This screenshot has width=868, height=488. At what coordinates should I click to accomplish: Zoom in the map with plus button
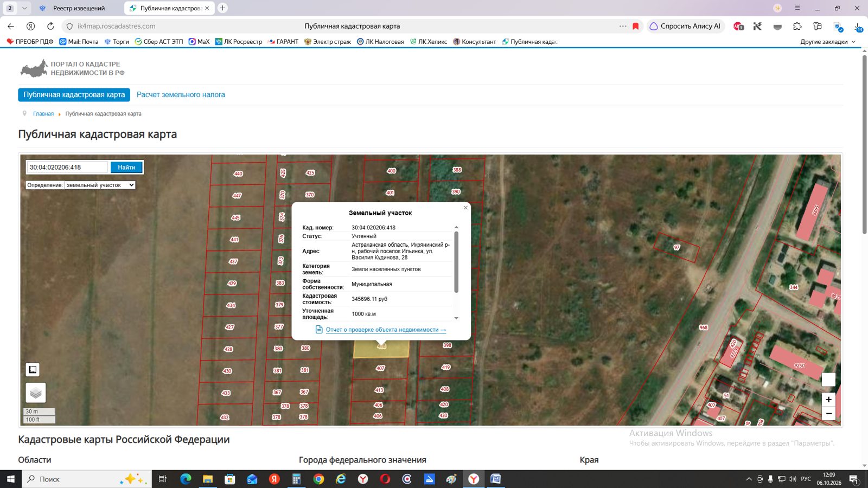[828, 400]
